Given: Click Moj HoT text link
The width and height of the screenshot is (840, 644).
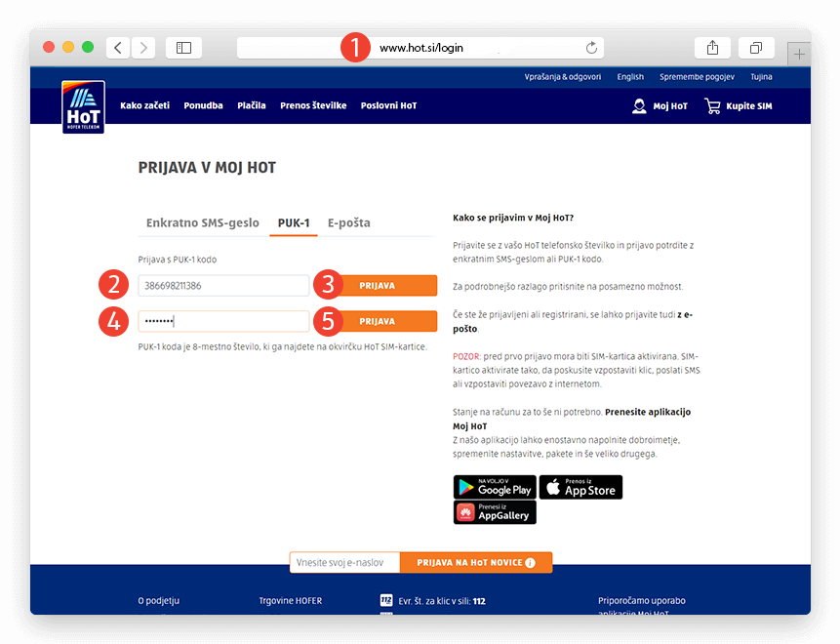Looking at the screenshot, I should (x=670, y=106).
